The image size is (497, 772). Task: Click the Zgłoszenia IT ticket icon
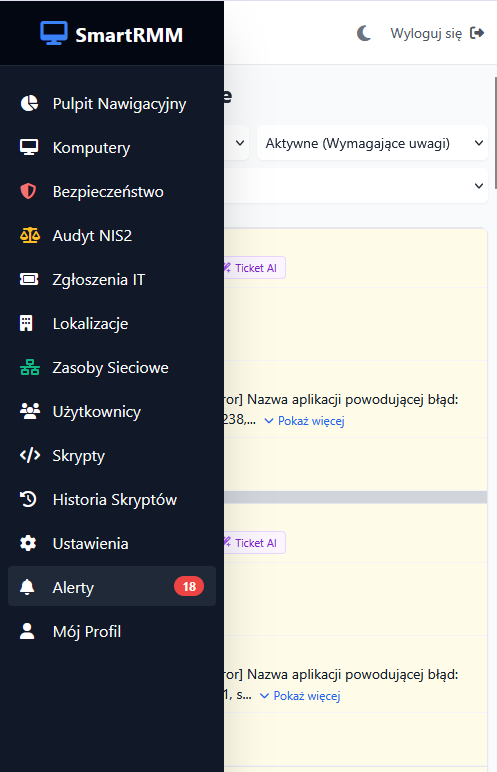coord(29,279)
